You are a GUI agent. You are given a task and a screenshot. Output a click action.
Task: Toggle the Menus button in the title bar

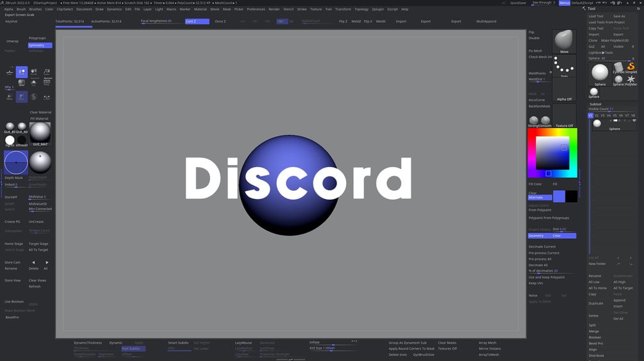pos(565,3)
